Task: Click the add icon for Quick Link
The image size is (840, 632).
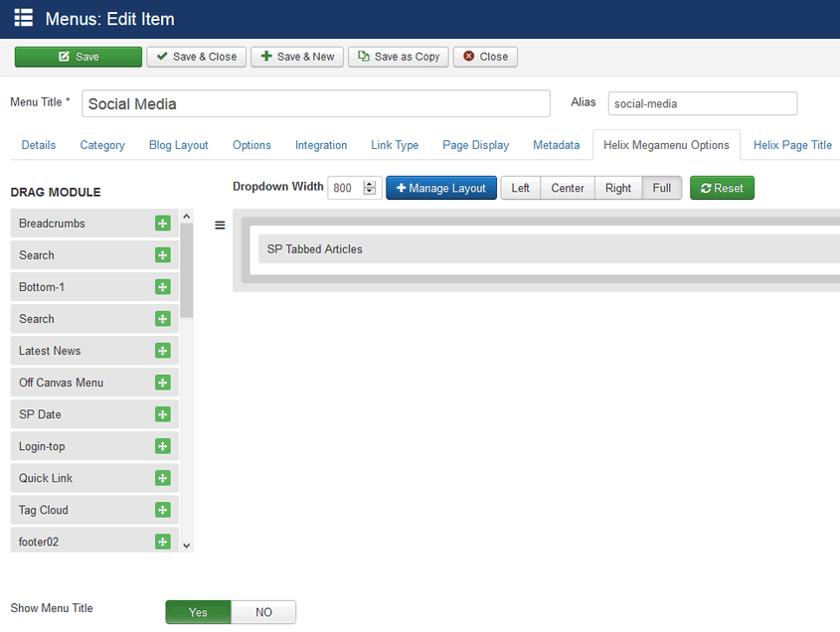Action: pyautogui.click(x=163, y=478)
